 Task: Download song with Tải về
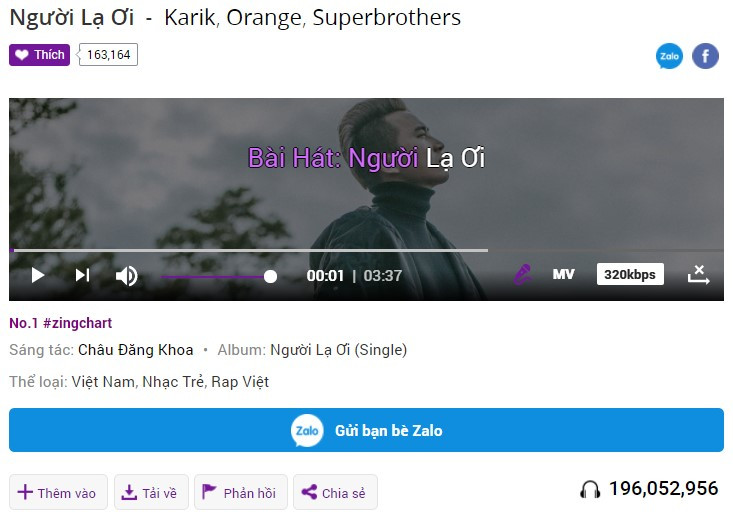click(151, 492)
